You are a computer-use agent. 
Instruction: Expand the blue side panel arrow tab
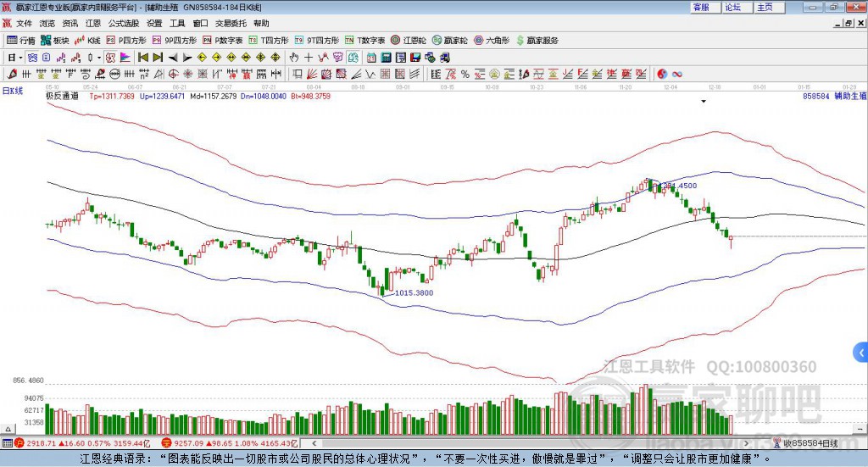click(861, 353)
